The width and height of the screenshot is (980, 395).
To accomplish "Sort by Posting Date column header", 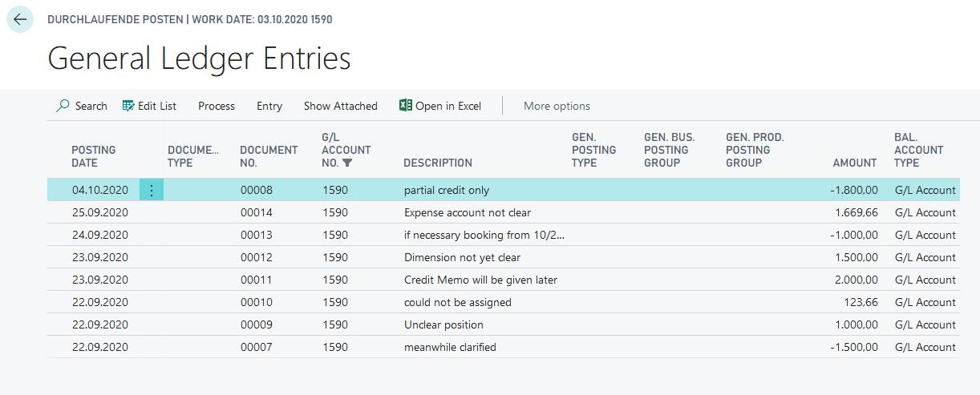I will pos(94,156).
